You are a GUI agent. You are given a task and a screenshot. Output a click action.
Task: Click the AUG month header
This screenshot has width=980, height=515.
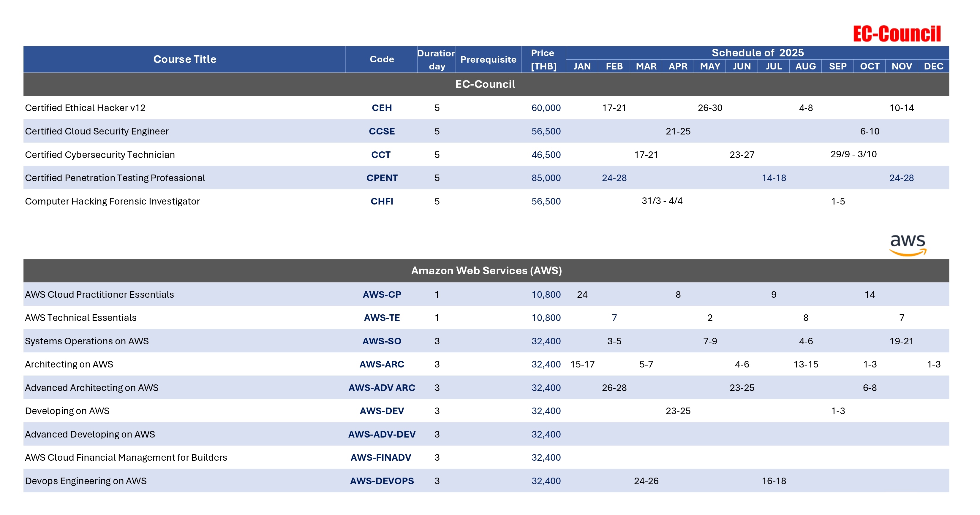pyautogui.click(x=806, y=66)
